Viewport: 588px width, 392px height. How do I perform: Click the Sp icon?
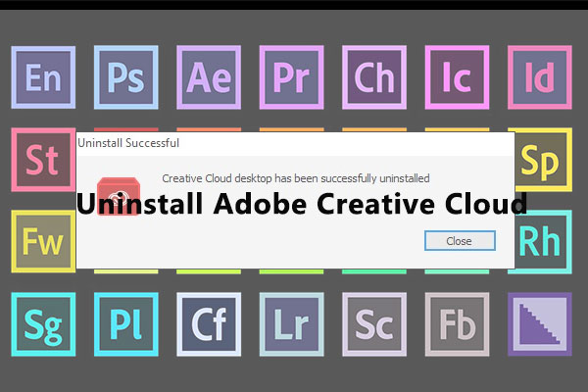click(x=543, y=160)
